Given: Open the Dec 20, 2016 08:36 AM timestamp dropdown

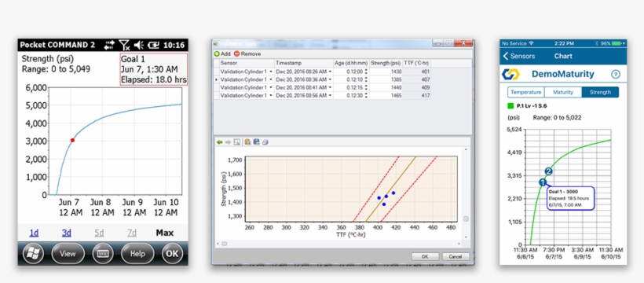Looking at the screenshot, I should pyautogui.click(x=330, y=79).
